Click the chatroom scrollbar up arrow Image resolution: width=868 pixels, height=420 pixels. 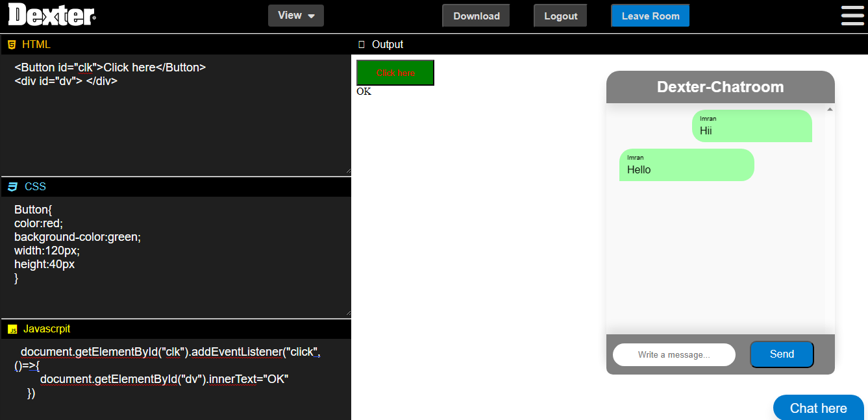click(830, 109)
